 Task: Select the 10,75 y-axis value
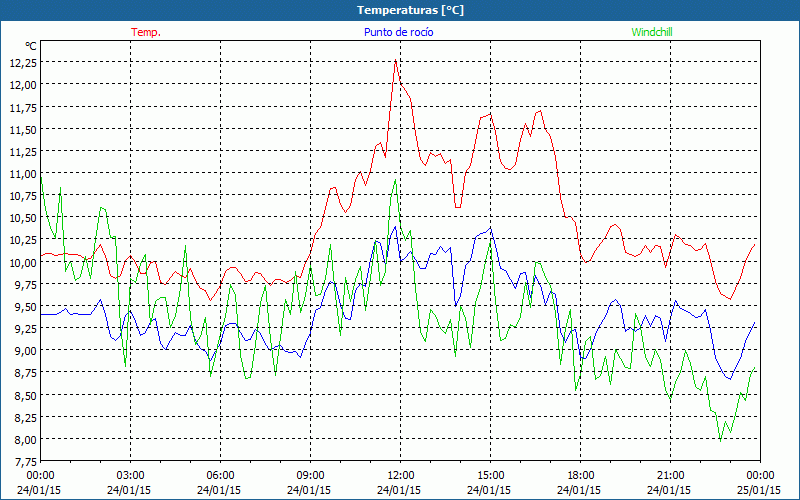pos(23,196)
